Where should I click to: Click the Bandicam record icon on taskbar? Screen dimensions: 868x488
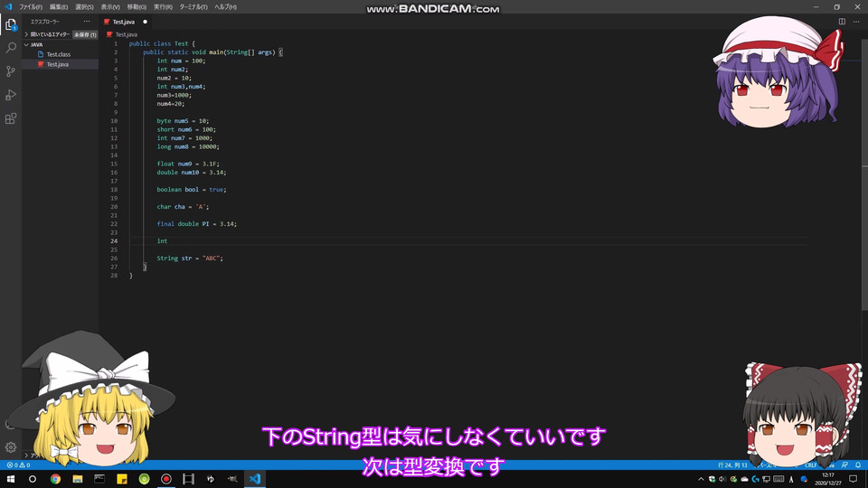pyautogui.click(x=166, y=479)
